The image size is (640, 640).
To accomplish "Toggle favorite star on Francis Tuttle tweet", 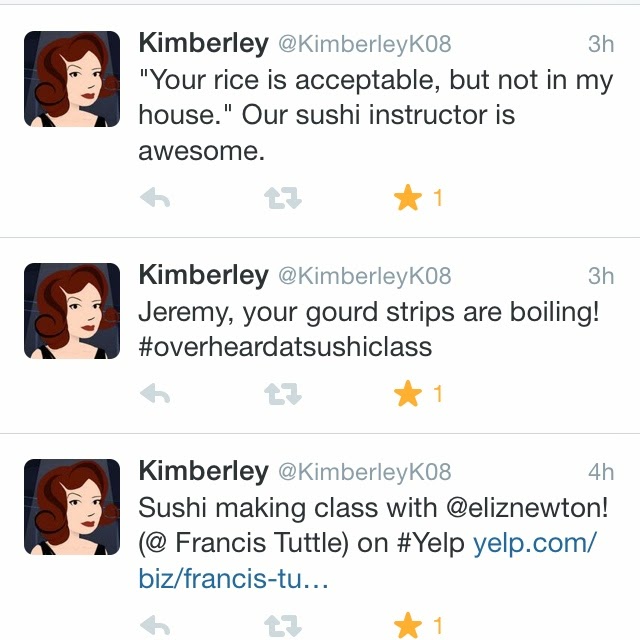I will [408, 627].
